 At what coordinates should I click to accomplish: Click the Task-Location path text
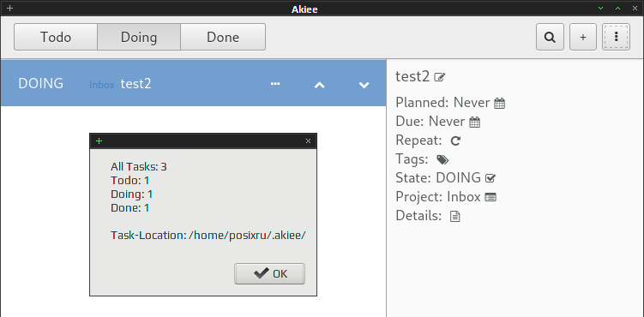click(208, 236)
